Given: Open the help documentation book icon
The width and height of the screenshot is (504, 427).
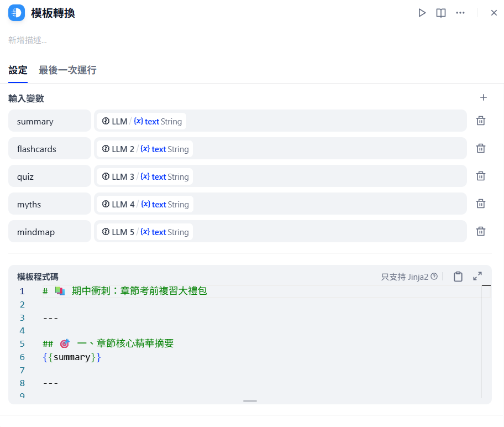Looking at the screenshot, I should coord(440,13).
